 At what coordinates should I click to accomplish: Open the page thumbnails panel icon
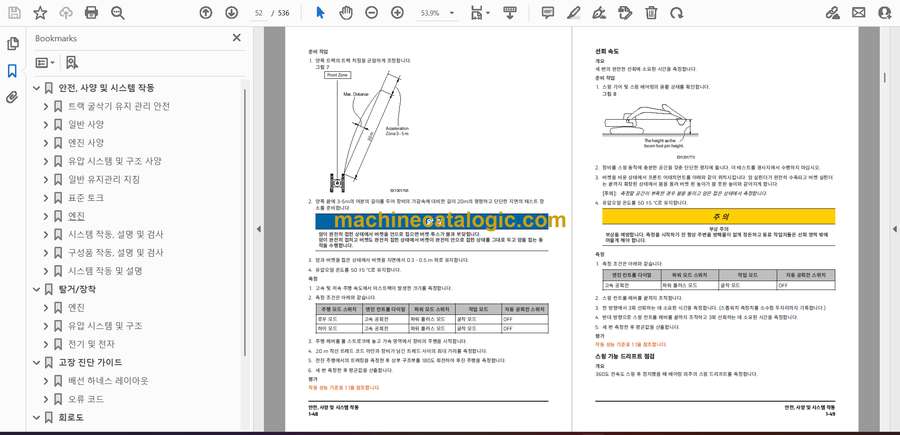(x=13, y=44)
